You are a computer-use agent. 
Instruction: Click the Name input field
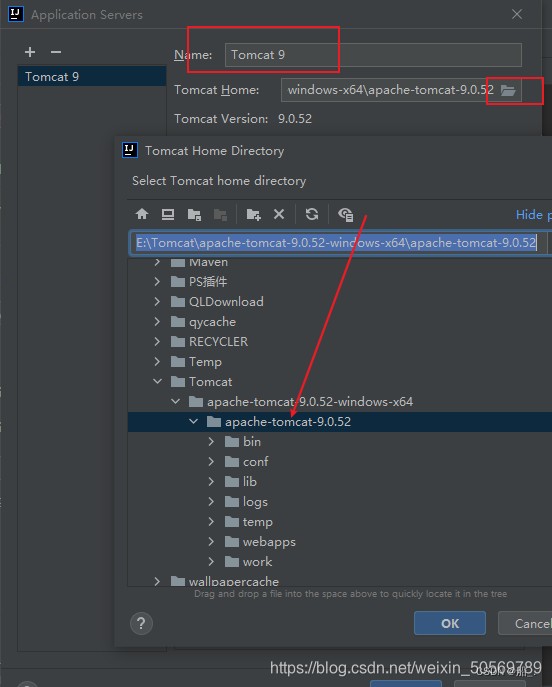(373, 55)
